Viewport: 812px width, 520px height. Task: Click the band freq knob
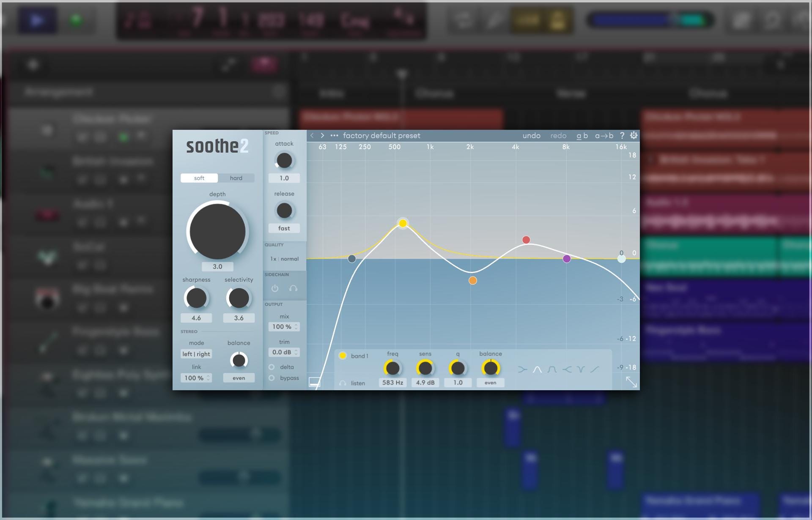(x=392, y=368)
